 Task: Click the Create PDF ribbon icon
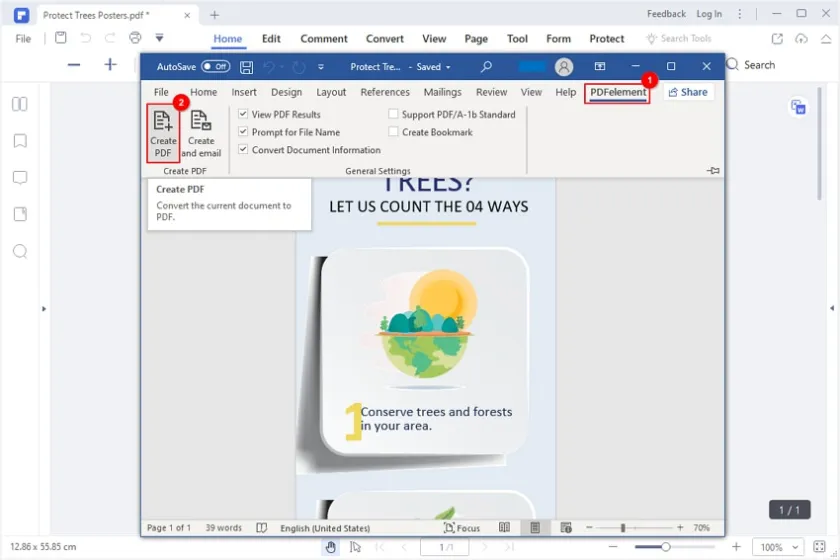click(x=163, y=132)
